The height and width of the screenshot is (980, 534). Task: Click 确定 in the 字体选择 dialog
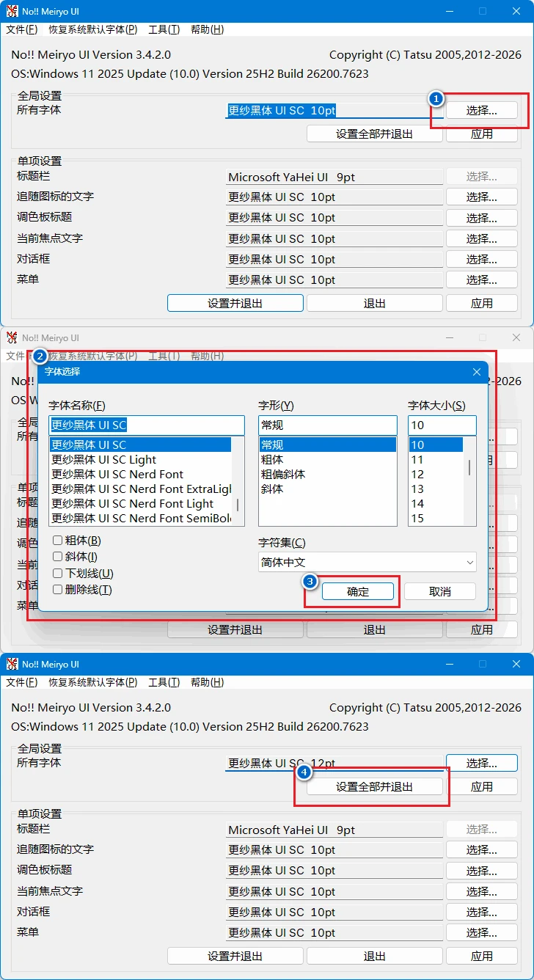point(358,591)
